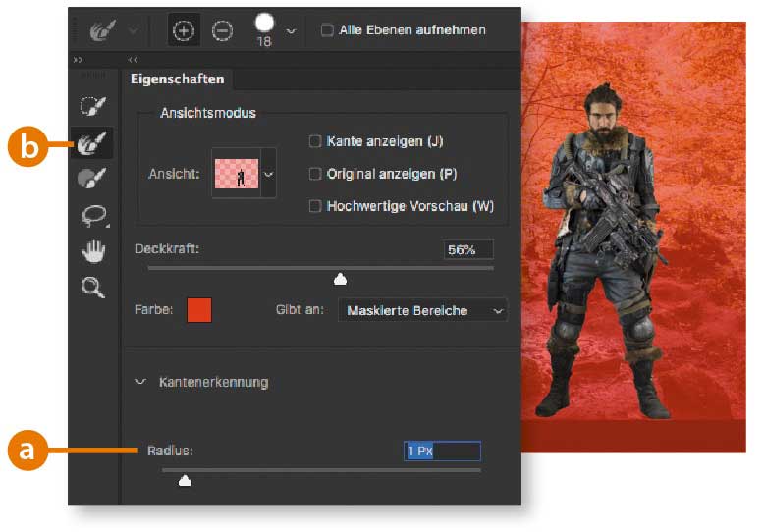Switch to the Eigenschaften tab

point(178,80)
